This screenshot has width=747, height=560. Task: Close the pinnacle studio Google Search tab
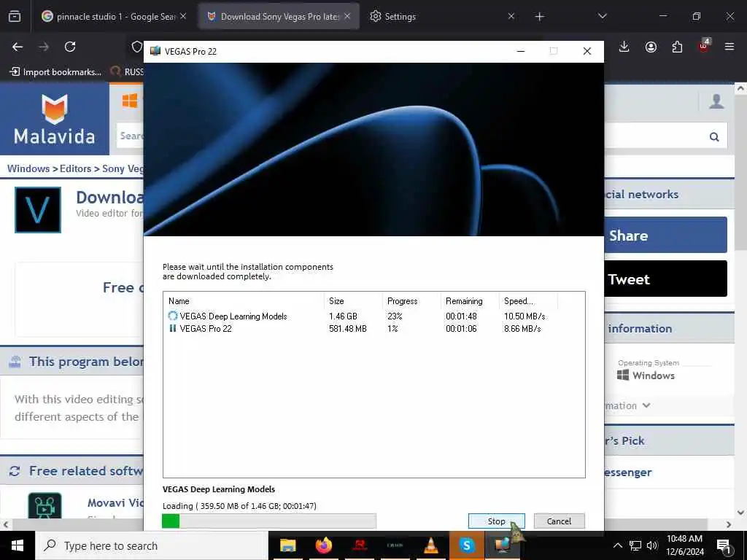[x=183, y=16]
